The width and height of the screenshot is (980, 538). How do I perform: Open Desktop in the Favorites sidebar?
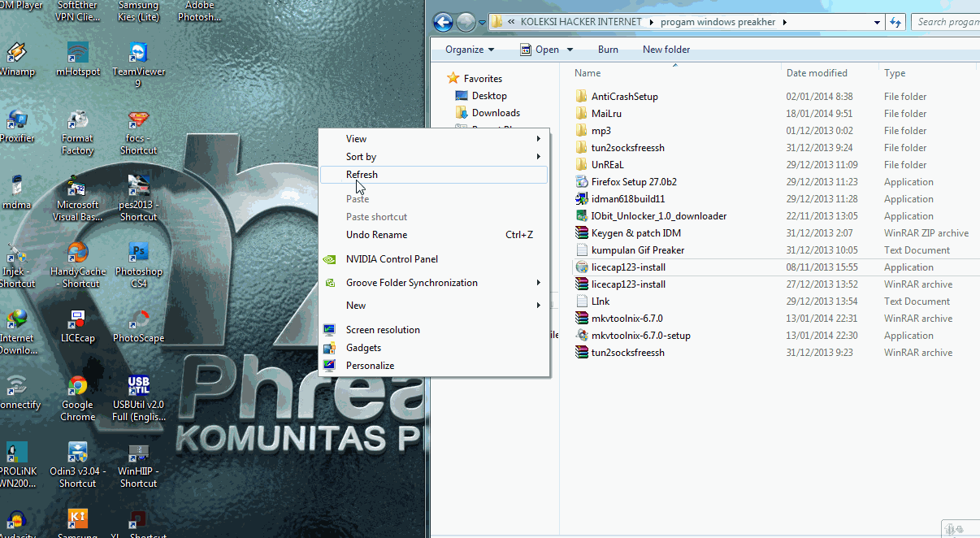point(481,96)
